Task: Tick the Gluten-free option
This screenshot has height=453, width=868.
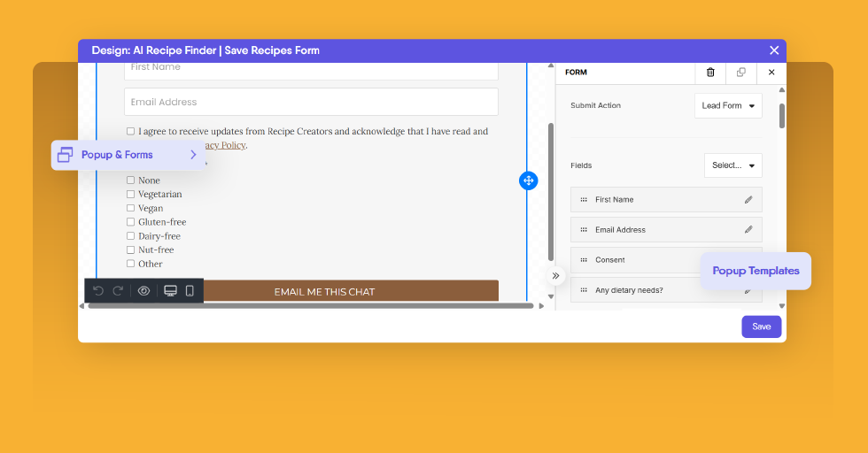Action: (130, 222)
